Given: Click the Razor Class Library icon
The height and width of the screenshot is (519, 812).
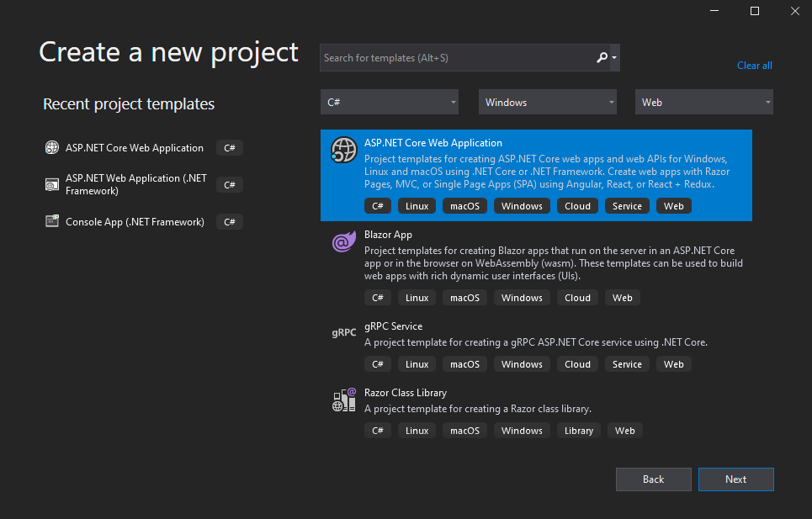Looking at the screenshot, I should [x=344, y=400].
